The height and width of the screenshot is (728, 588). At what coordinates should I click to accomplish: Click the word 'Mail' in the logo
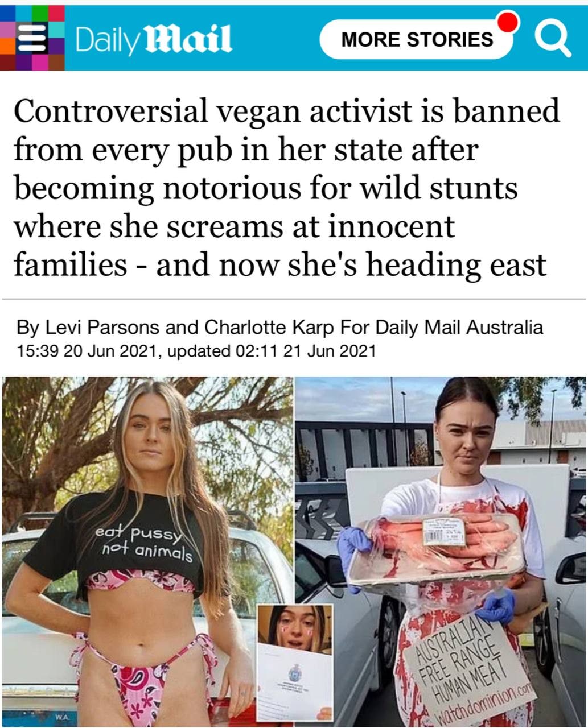pos(187,39)
